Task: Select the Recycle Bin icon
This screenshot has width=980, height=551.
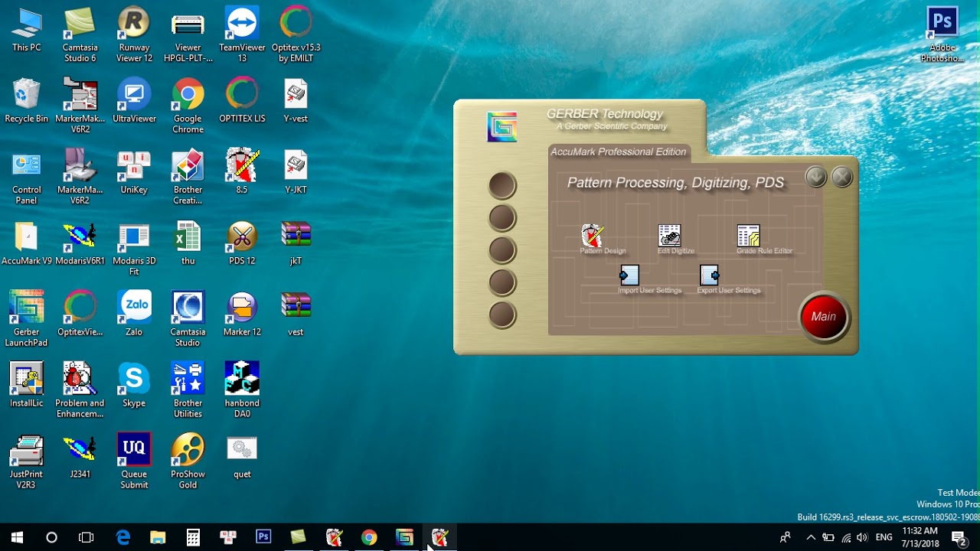Action: (x=27, y=101)
